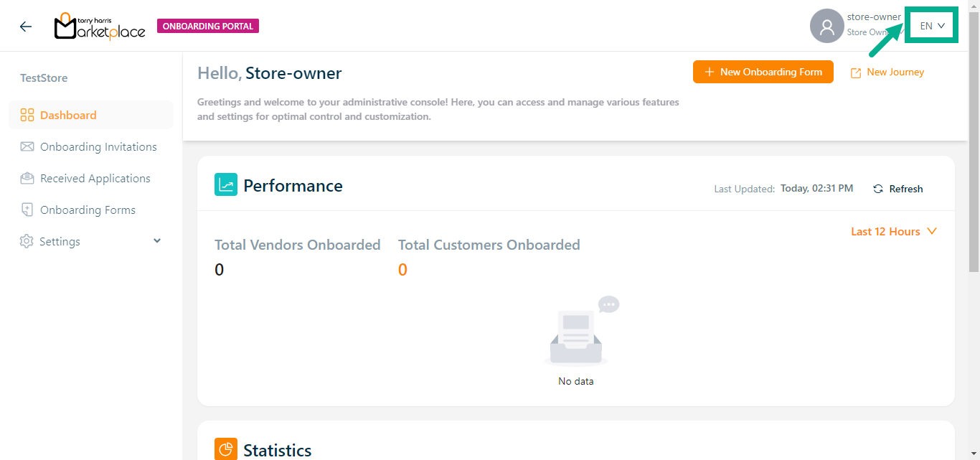Image resolution: width=980 pixels, height=460 pixels.
Task: Click the Torry Harris Marketplace logo
Action: pos(100,27)
